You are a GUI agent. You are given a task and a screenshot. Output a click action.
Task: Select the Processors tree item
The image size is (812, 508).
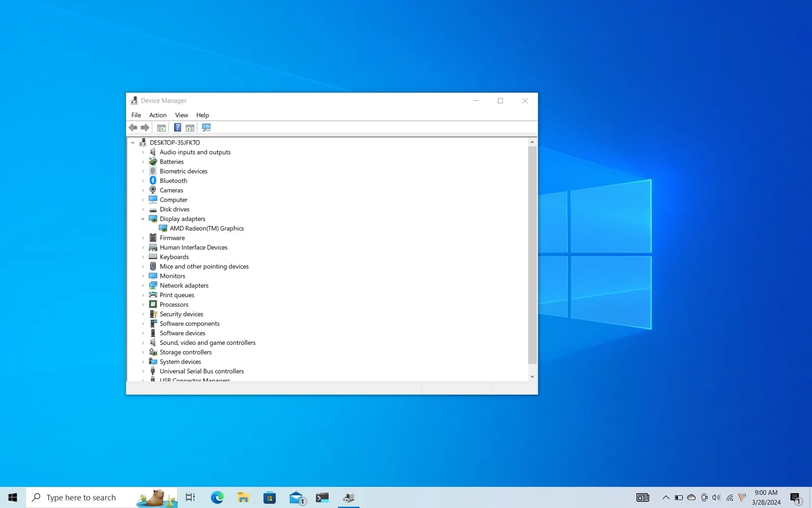[x=174, y=305]
